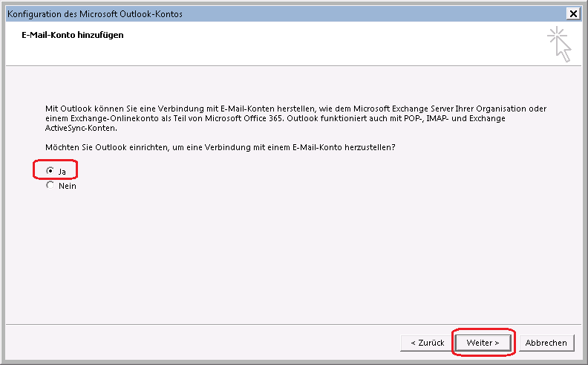Go back with "< Zurück" button

(x=427, y=343)
